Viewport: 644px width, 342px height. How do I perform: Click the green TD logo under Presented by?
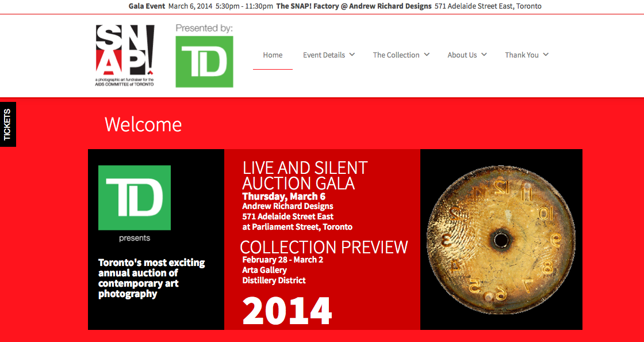pyautogui.click(x=204, y=62)
